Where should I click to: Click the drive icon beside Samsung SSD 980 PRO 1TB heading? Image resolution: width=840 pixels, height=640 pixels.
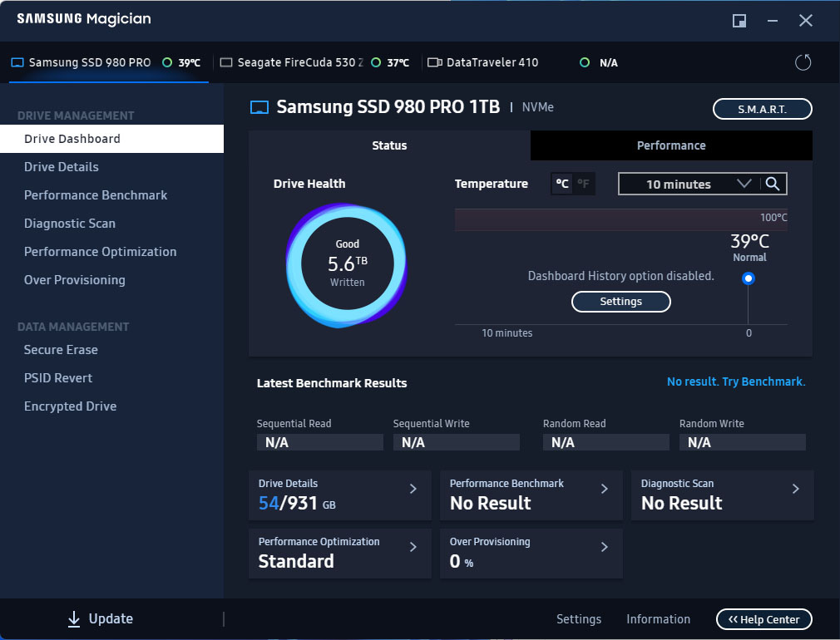(259, 108)
